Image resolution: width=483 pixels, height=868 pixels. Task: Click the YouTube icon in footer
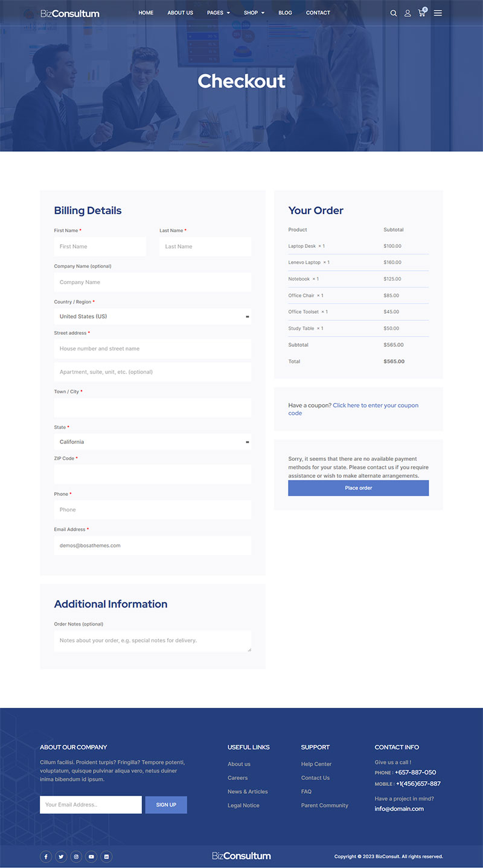tap(91, 857)
